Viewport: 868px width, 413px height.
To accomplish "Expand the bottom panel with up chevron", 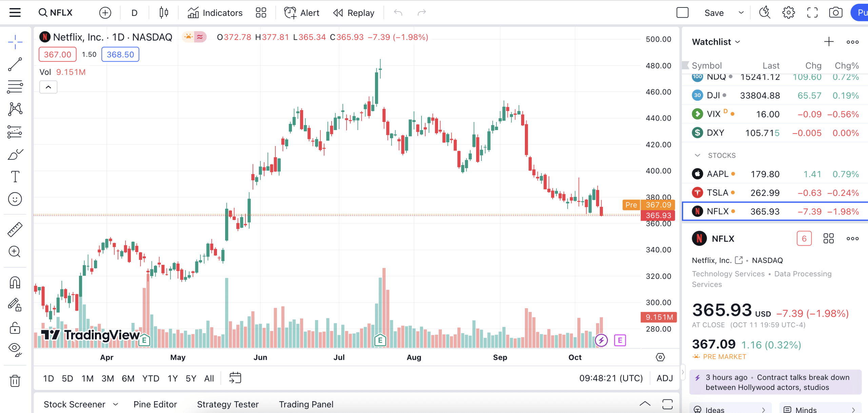I will click(645, 404).
